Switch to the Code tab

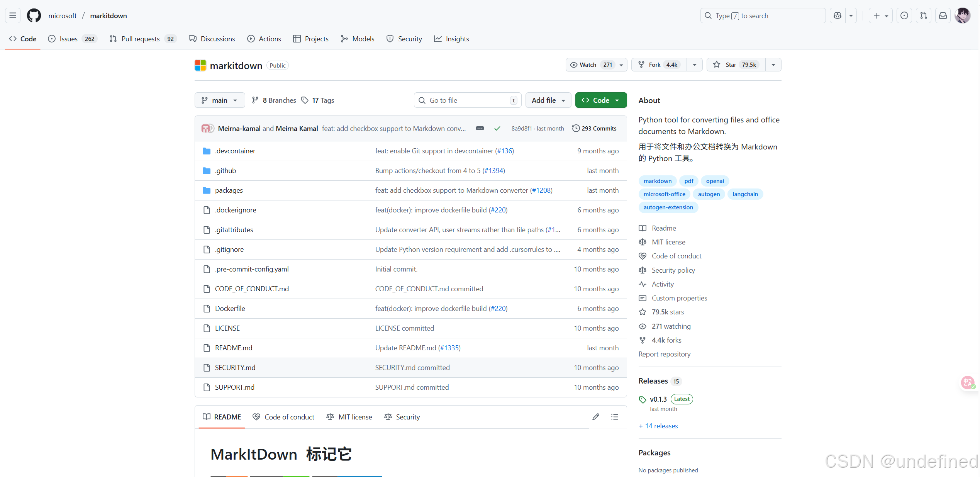tap(23, 39)
